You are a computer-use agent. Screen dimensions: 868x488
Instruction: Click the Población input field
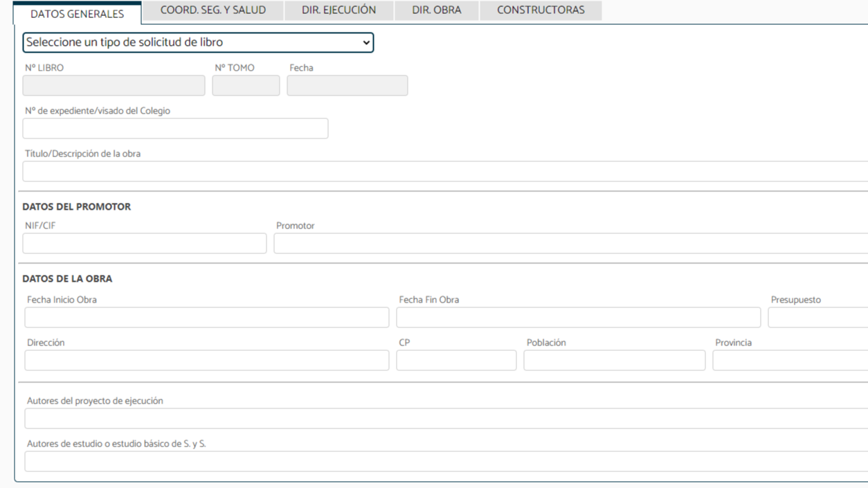(614, 361)
